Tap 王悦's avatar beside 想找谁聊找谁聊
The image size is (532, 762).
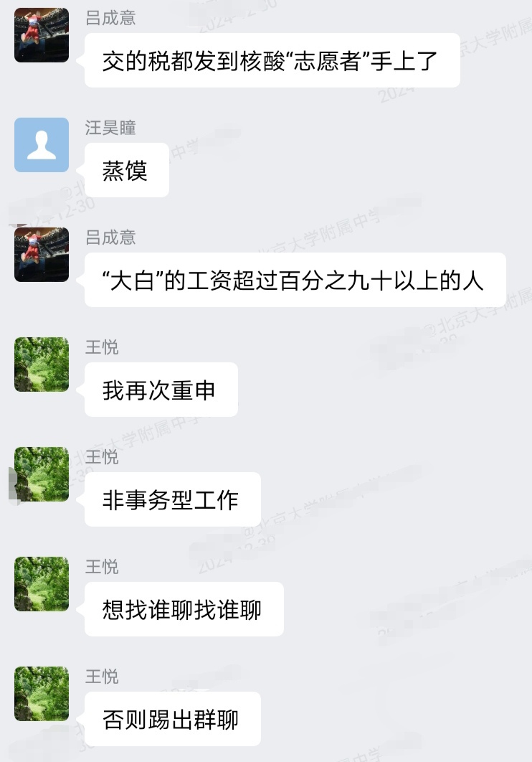click(x=42, y=584)
